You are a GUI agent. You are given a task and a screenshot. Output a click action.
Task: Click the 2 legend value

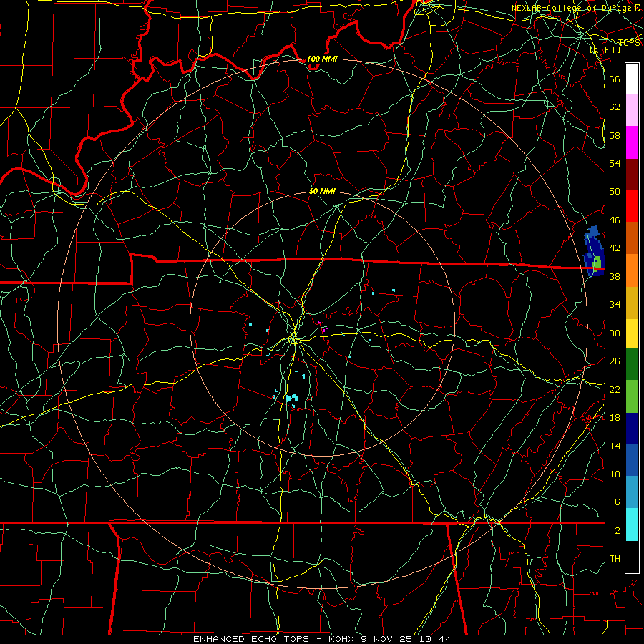click(617, 531)
